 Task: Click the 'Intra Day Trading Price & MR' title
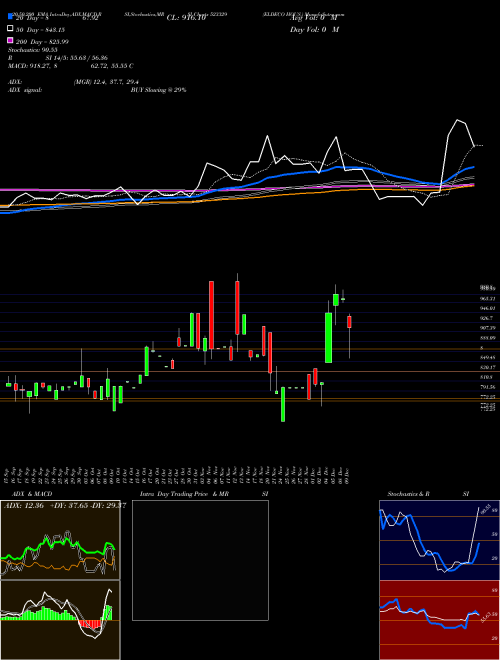coord(184,494)
